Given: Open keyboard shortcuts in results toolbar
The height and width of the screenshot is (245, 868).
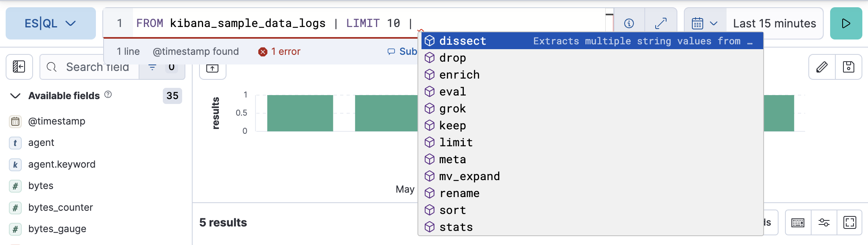Looking at the screenshot, I should click(797, 222).
